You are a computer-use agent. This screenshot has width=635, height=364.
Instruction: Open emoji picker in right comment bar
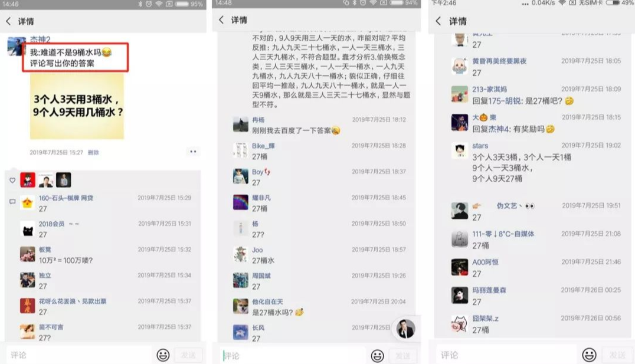tap(589, 355)
